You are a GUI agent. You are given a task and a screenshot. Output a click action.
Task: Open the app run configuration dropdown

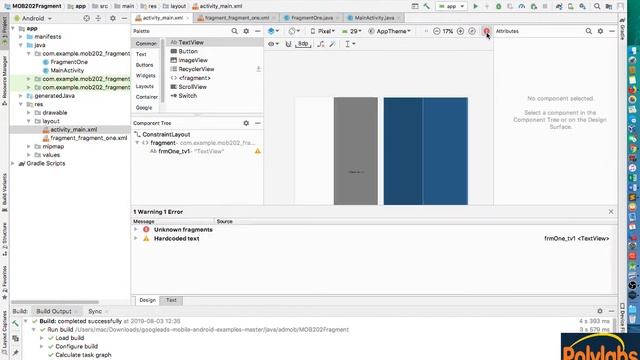(451, 6)
